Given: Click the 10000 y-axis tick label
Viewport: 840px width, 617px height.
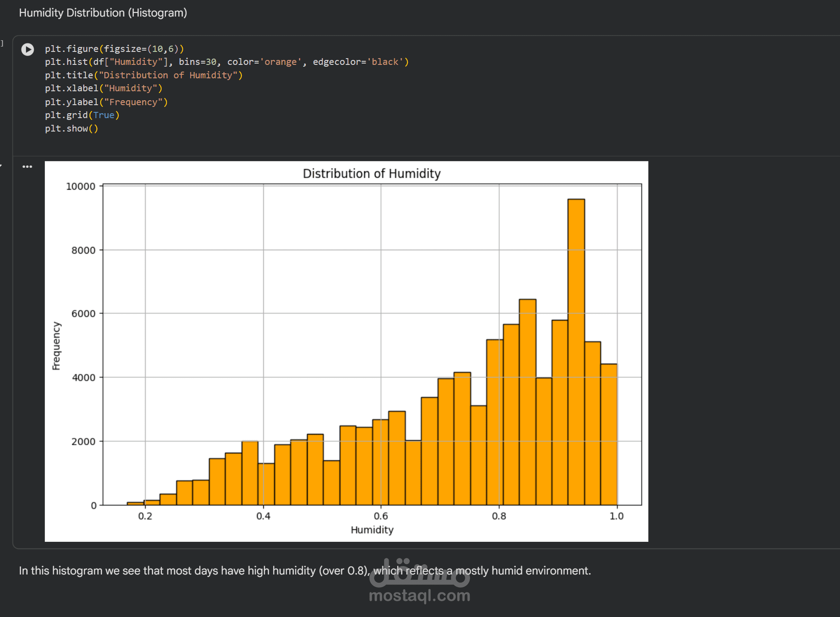Looking at the screenshot, I should (81, 187).
